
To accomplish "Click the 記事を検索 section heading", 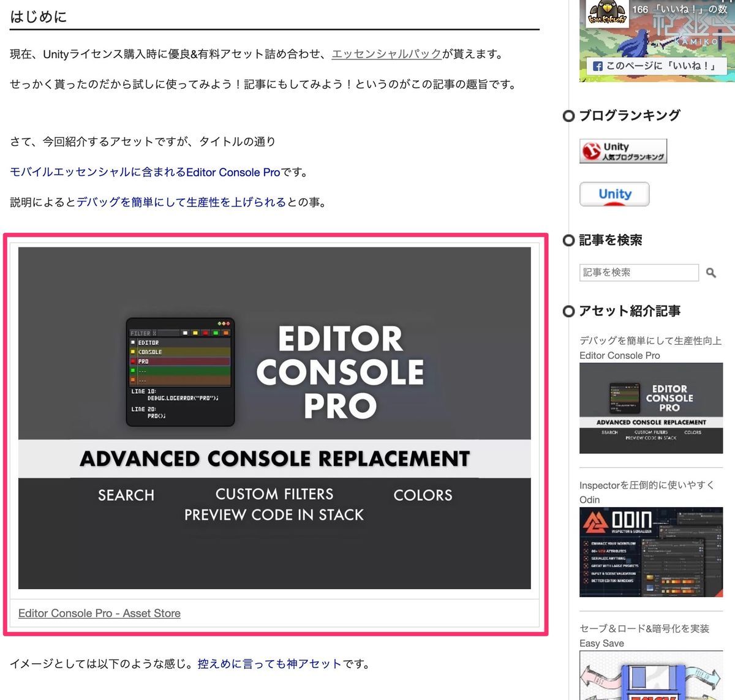I will click(611, 240).
